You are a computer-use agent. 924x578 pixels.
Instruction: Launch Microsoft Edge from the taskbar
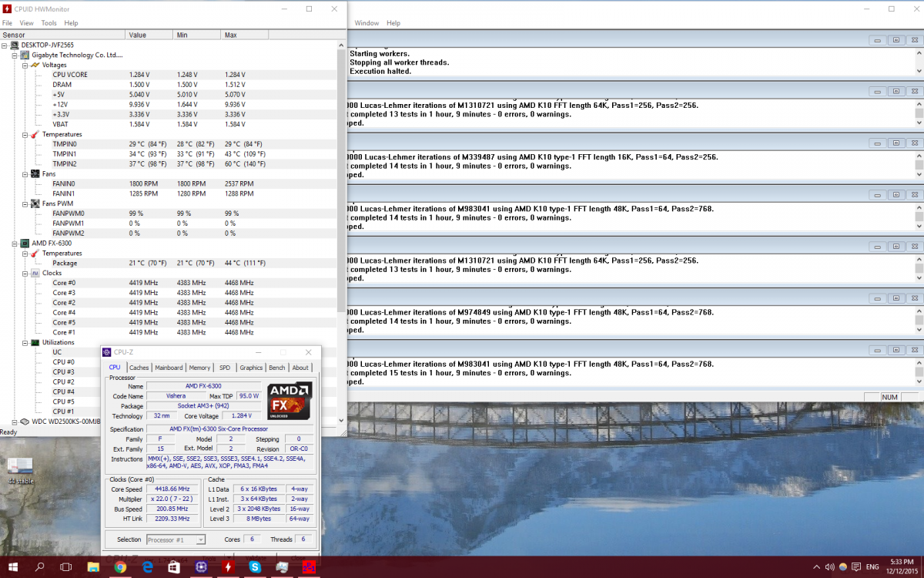[x=147, y=567]
